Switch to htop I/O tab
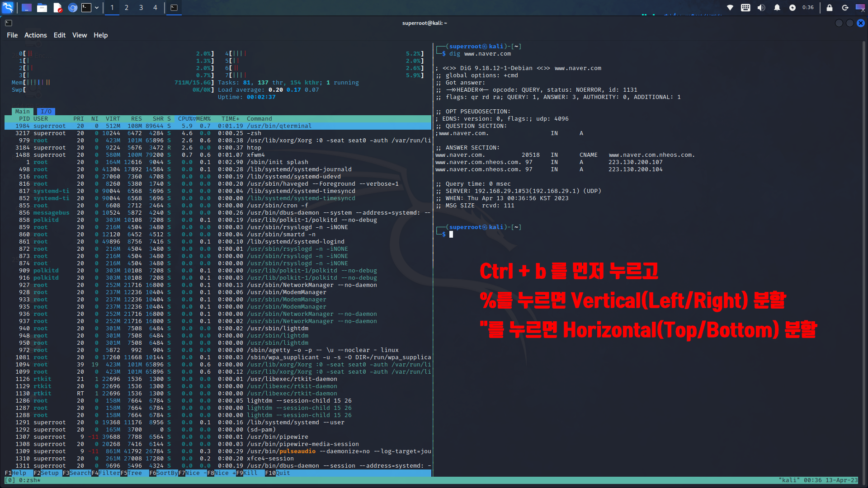Screen dimensions: 868x488 coord(46,112)
